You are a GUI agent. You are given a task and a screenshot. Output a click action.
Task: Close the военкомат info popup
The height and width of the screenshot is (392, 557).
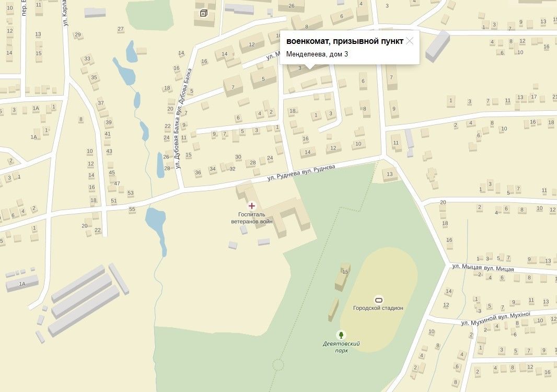pyautogui.click(x=410, y=41)
